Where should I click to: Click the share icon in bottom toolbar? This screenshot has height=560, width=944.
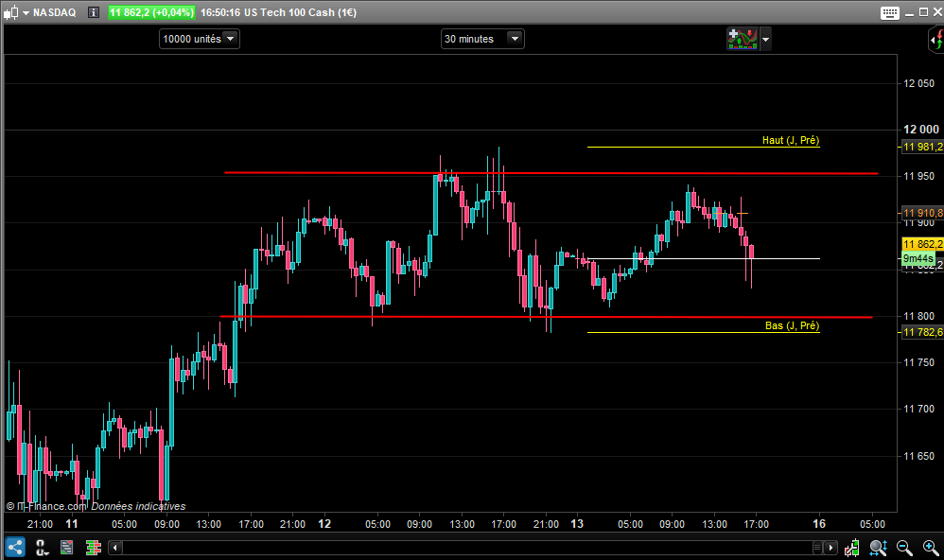click(15, 548)
